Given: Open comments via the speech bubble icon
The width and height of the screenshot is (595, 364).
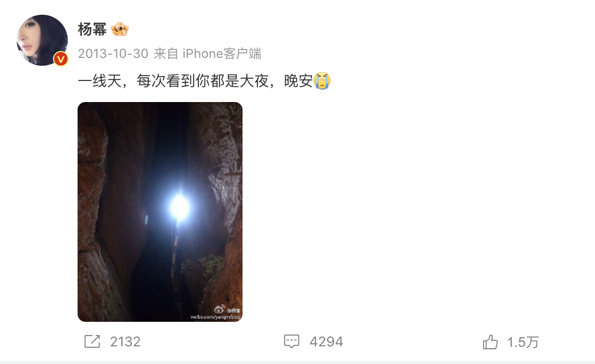Looking at the screenshot, I should (x=292, y=342).
